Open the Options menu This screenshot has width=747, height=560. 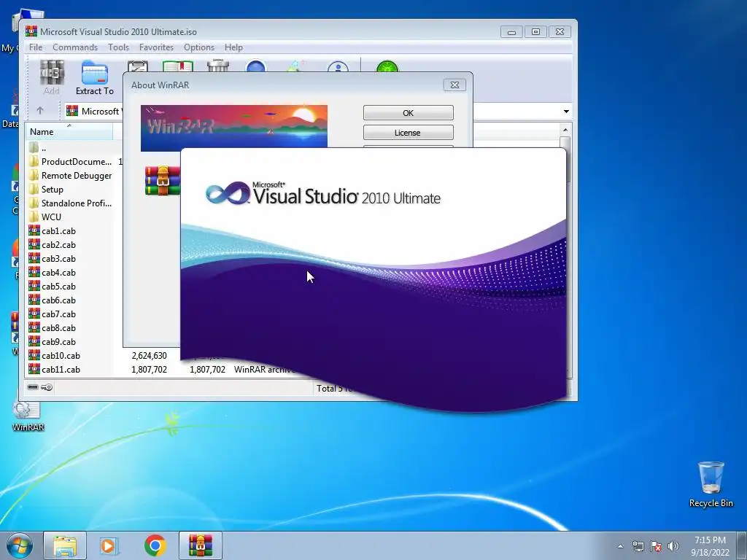[199, 47]
